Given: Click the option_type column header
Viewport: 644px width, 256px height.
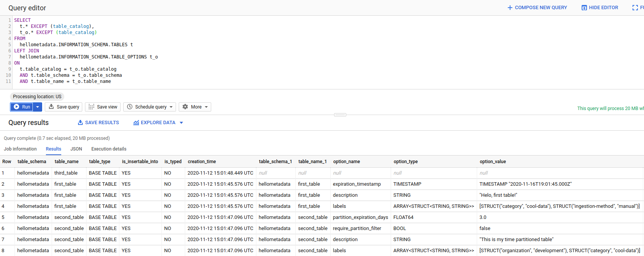Looking at the screenshot, I should [x=406, y=162].
